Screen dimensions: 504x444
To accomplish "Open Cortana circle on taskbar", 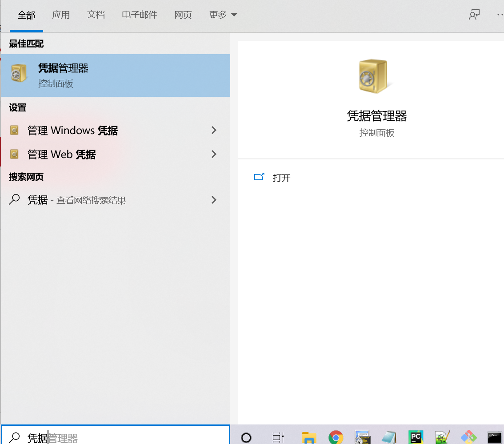I will pos(246,438).
